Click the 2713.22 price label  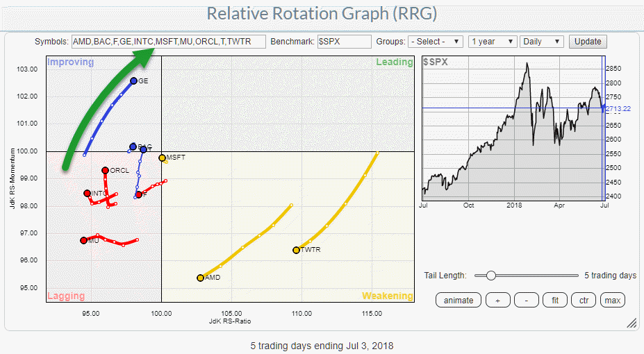(x=618, y=109)
